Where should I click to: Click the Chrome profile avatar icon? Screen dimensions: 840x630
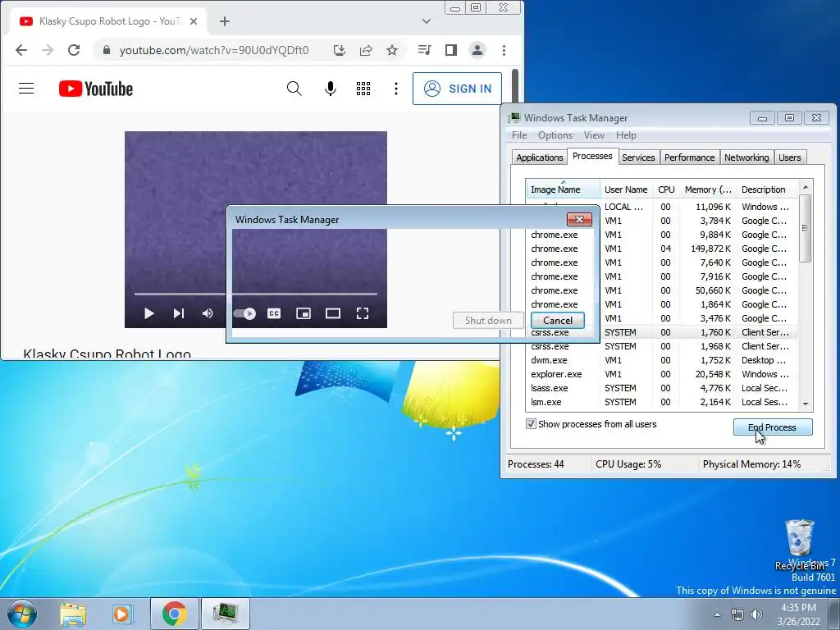(477, 50)
